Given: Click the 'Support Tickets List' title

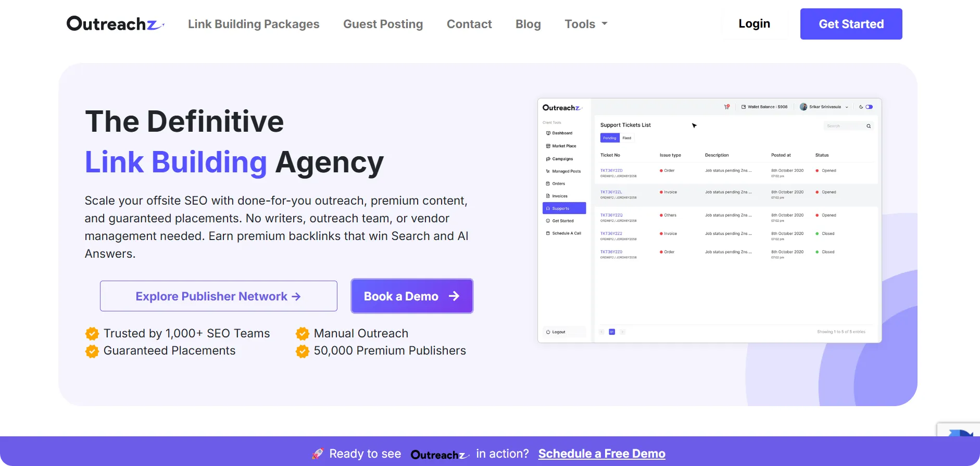Looking at the screenshot, I should [x=625, y=125].
